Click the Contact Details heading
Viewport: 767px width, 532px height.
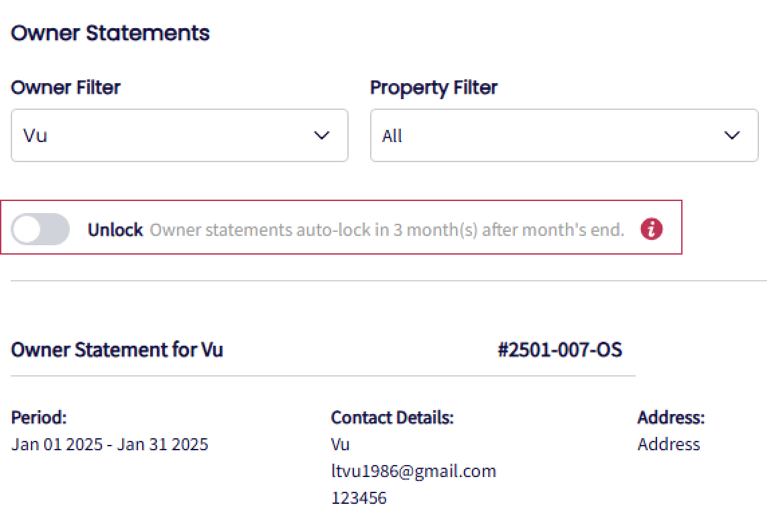[392, 417]
